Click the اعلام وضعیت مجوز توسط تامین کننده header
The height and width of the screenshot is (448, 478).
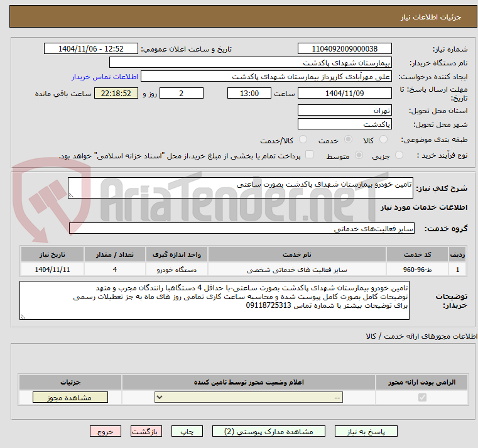point(249,382)
